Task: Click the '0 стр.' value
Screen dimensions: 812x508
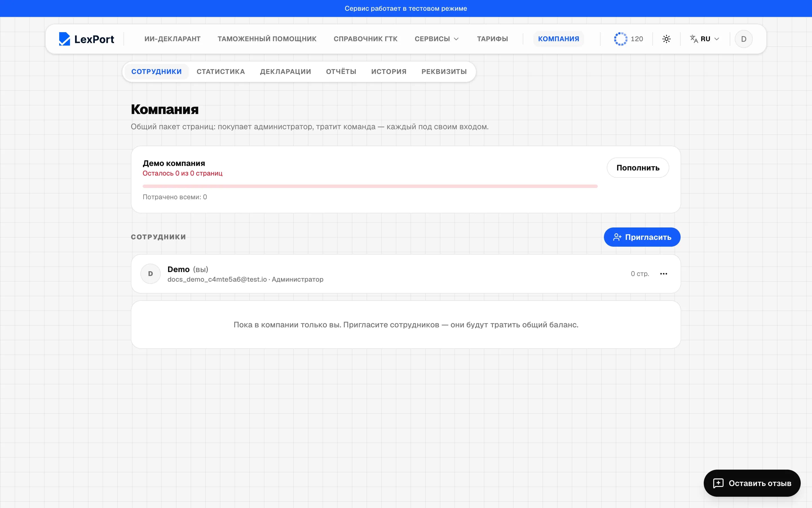Action: [x=640, y=274]
